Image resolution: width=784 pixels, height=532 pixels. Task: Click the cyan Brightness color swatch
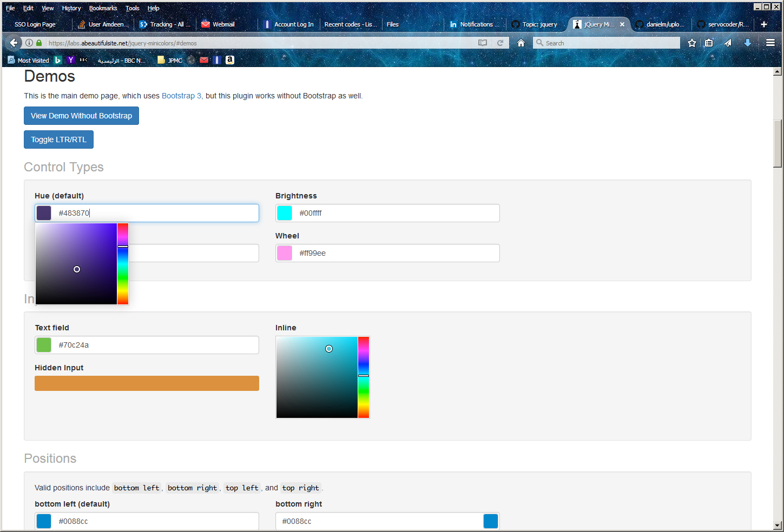[285, 213]
